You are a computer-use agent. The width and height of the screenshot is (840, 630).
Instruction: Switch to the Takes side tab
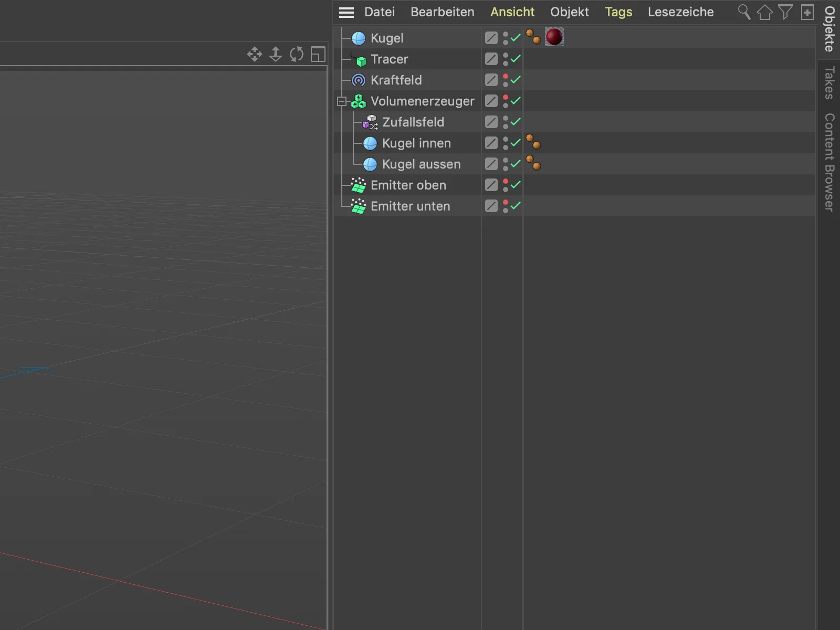click(x=829, y=83)
